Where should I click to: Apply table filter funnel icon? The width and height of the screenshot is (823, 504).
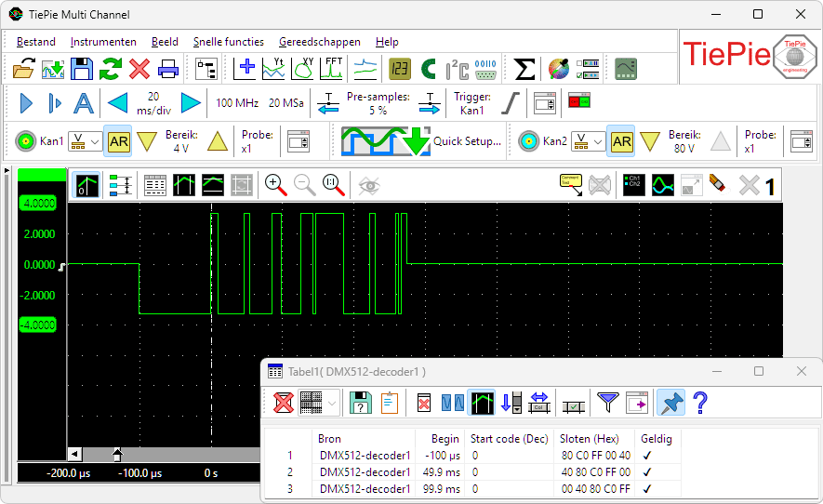pyautogui.click(x=608, y=403)
